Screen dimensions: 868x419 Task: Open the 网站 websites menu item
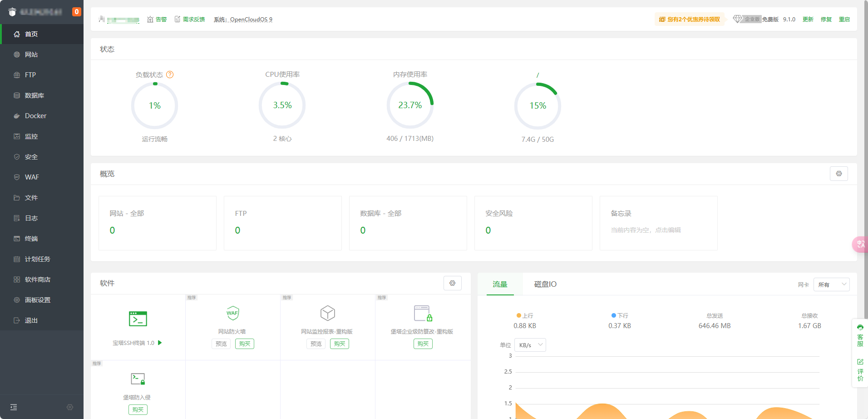point(42,55)
